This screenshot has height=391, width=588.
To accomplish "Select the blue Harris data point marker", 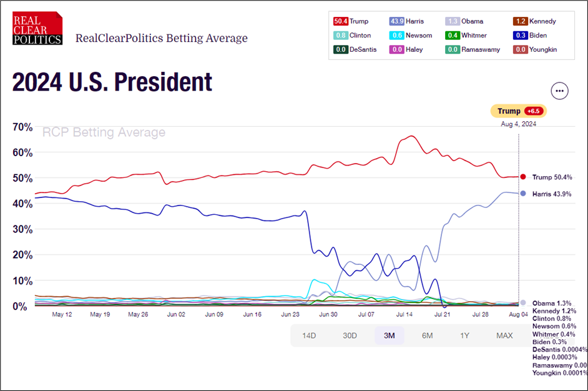I will 522,194.
